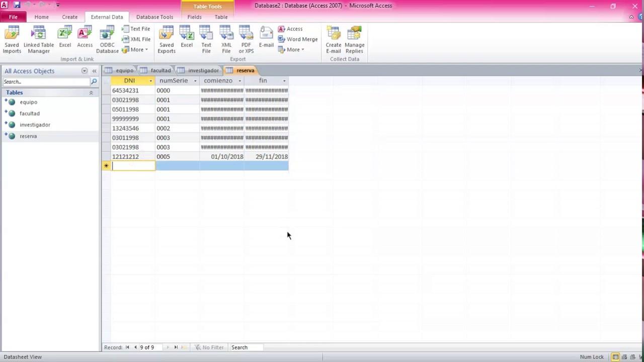Click the ODBC Database import icon
644x362 pixels.
(107, 40)
